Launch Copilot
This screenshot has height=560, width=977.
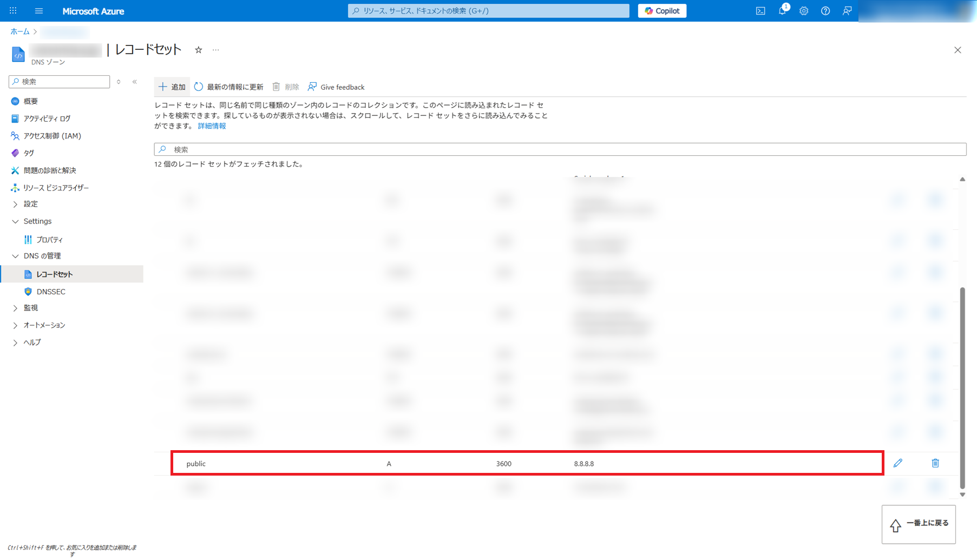(662, 11)
